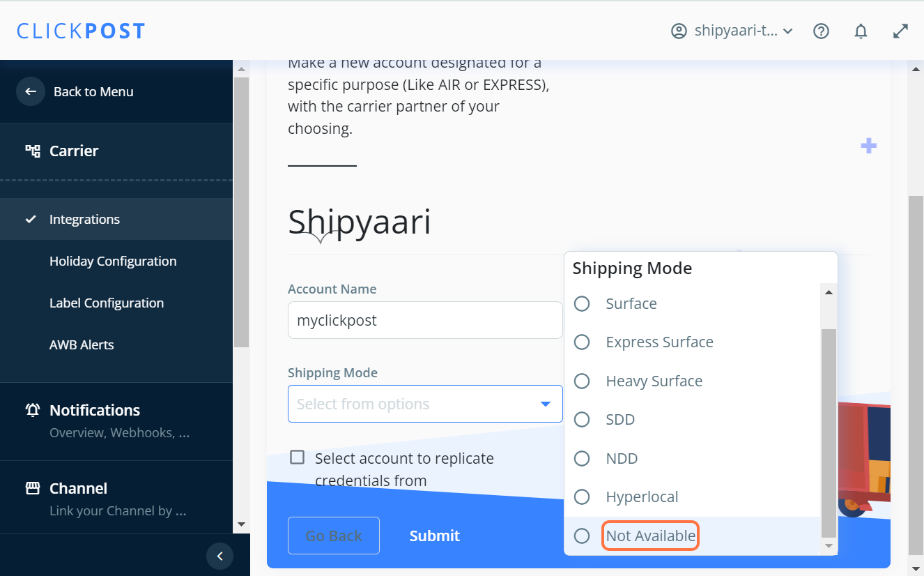
Task: Click the Back to Menu arrow icon
Action: pos(31,91)
